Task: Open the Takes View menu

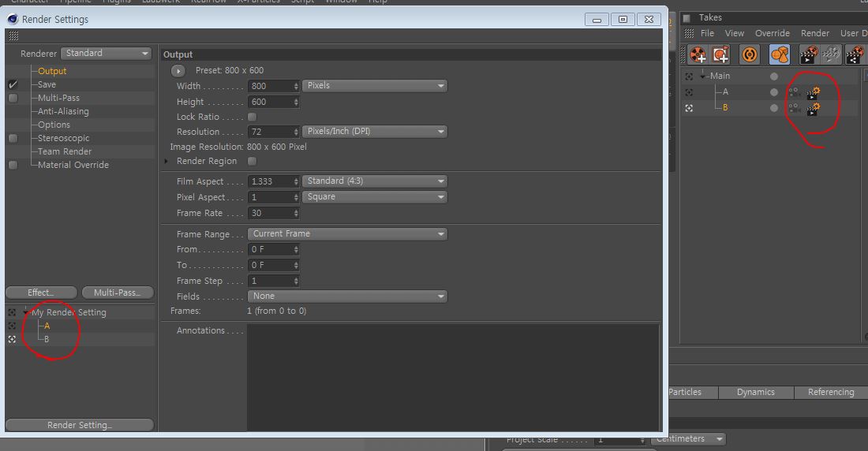Action: (x=735, y=34)
